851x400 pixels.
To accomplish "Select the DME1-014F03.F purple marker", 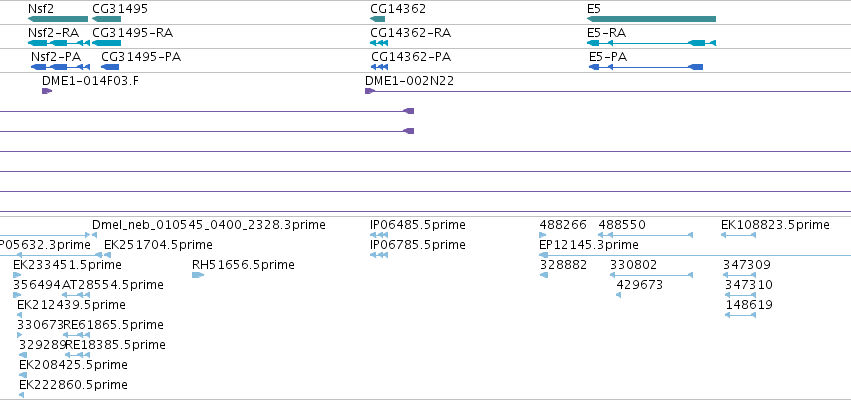I will [47, 91].
